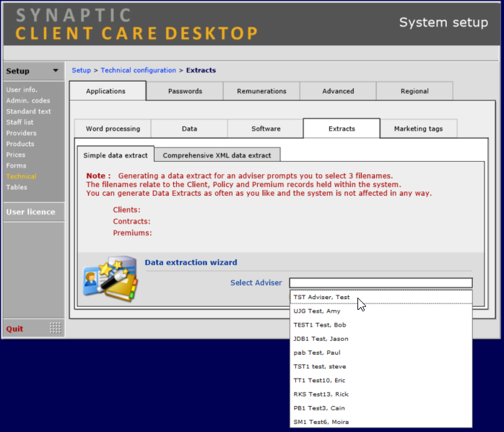Go to Standard text section

[x=28, y=111]
